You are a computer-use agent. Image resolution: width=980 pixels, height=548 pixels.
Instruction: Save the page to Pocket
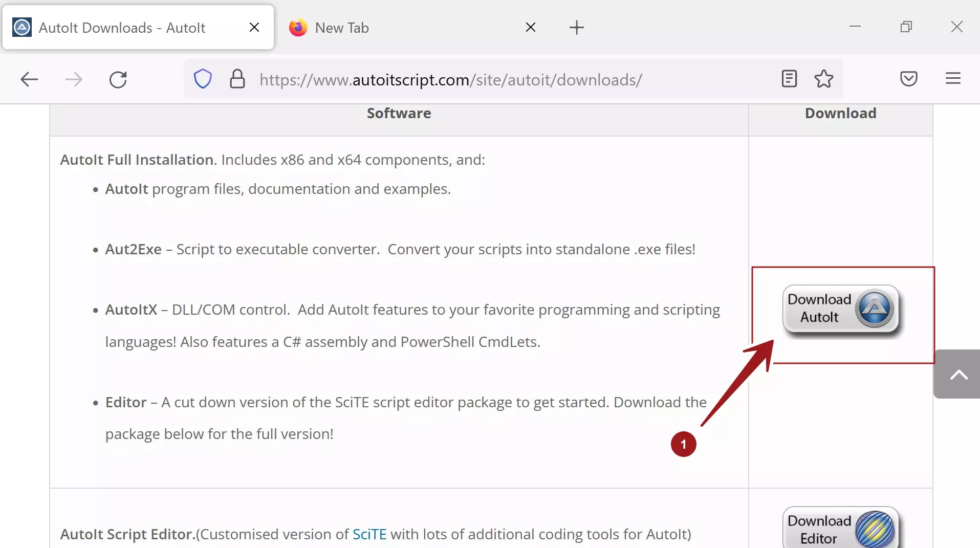click(x=909, y=78)
